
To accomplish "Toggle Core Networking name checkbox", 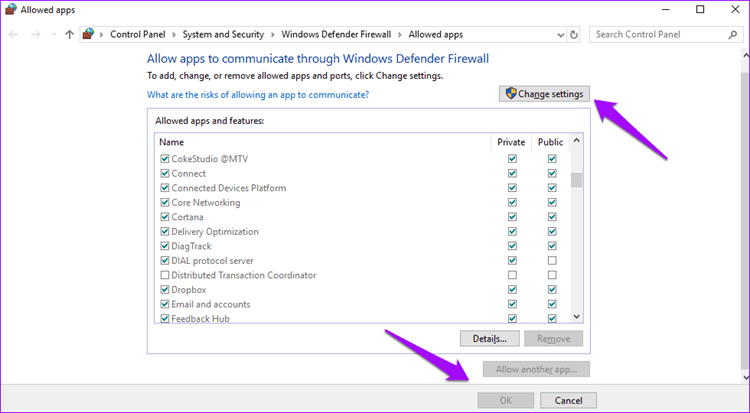I will pos(165,202).
